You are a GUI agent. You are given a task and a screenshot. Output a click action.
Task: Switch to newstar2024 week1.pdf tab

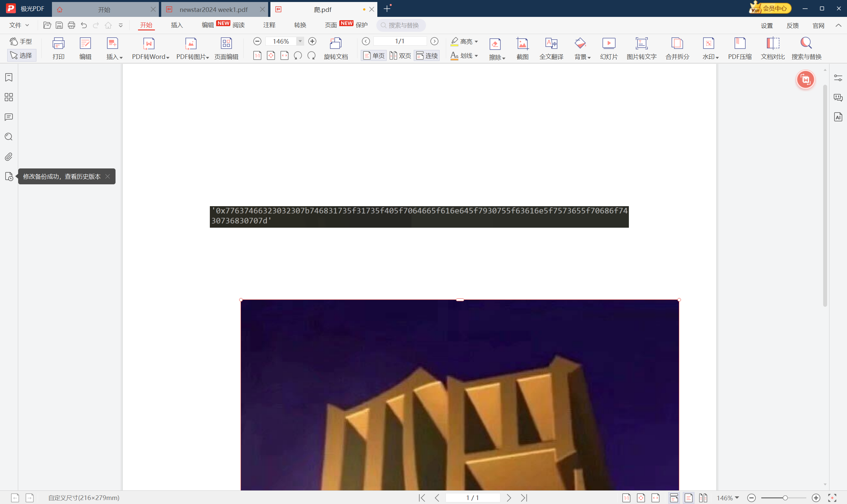pyautogui.click(x=214, y=10)
